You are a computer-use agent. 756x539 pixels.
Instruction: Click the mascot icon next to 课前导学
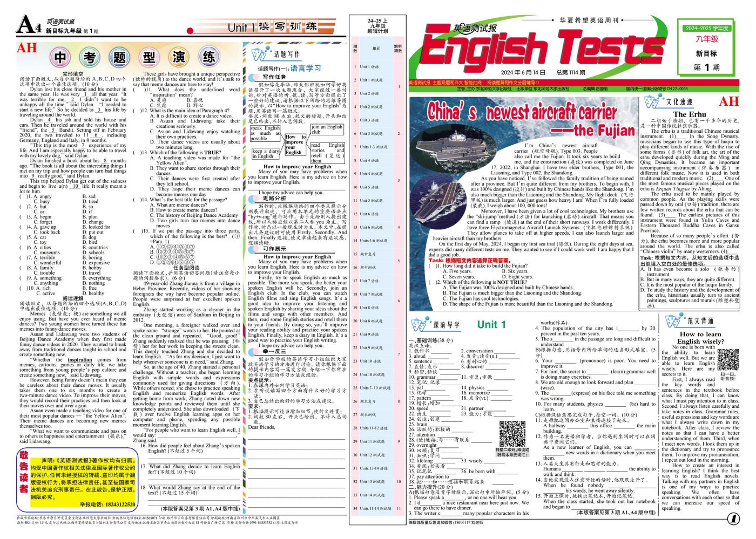pos(420,324)
